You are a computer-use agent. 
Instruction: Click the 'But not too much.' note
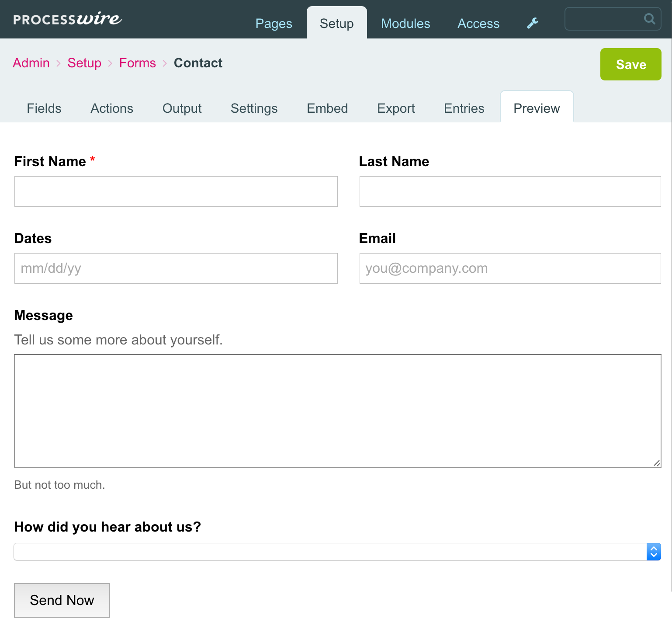pos(60,485)
